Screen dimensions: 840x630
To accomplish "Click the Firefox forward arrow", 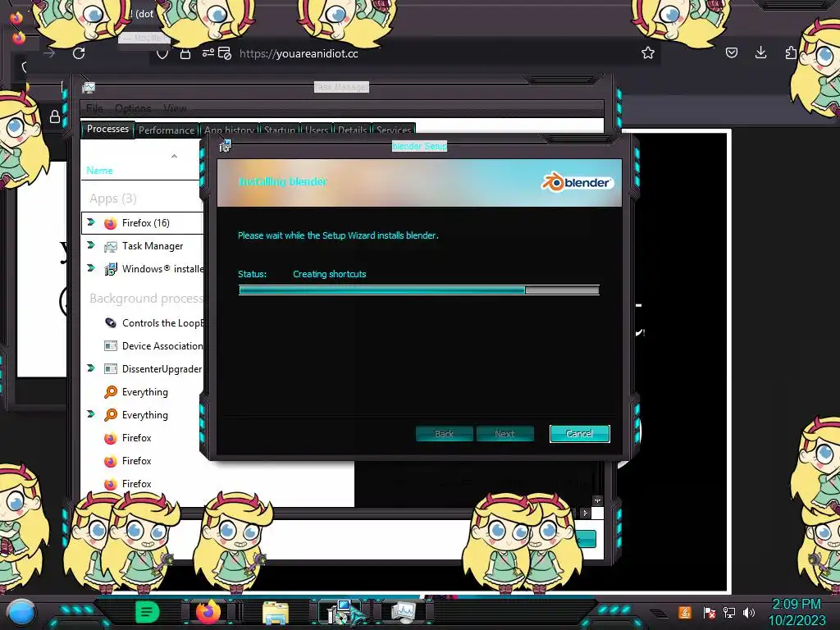I will 49,53.
